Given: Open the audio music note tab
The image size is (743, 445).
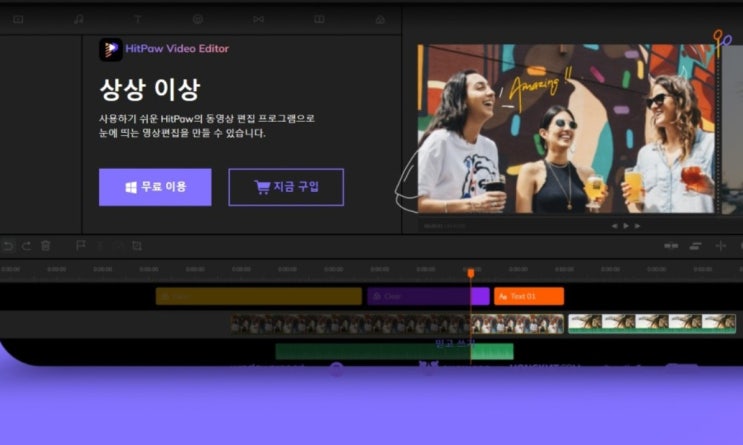Looking at the screenshot, I should click(79, 19).
